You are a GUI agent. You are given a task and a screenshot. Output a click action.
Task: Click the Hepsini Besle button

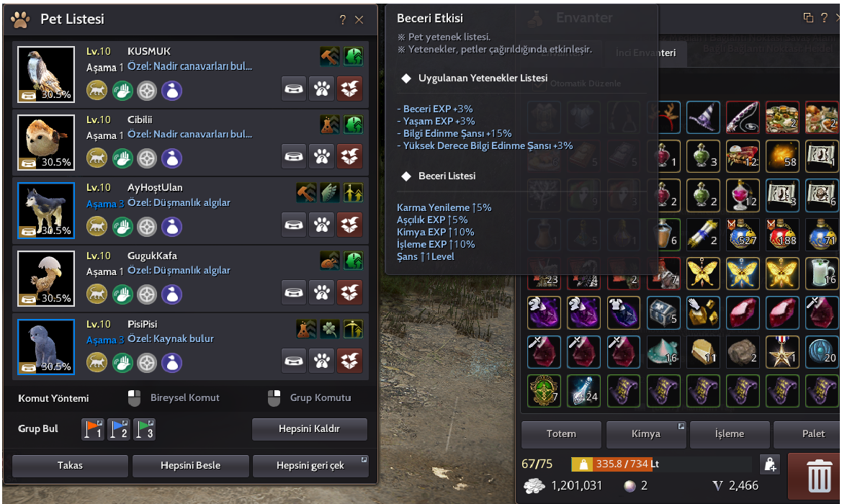[x=191, y=465]
